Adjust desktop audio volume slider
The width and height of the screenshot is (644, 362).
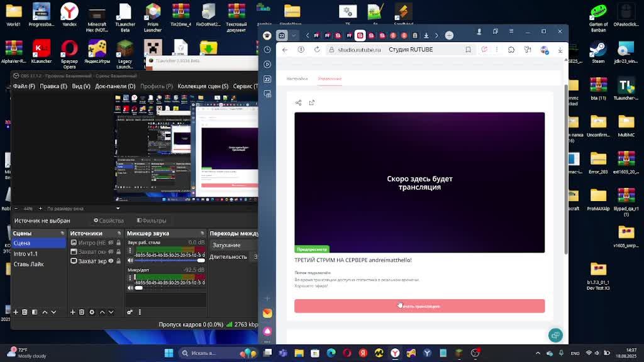point(170,261)
